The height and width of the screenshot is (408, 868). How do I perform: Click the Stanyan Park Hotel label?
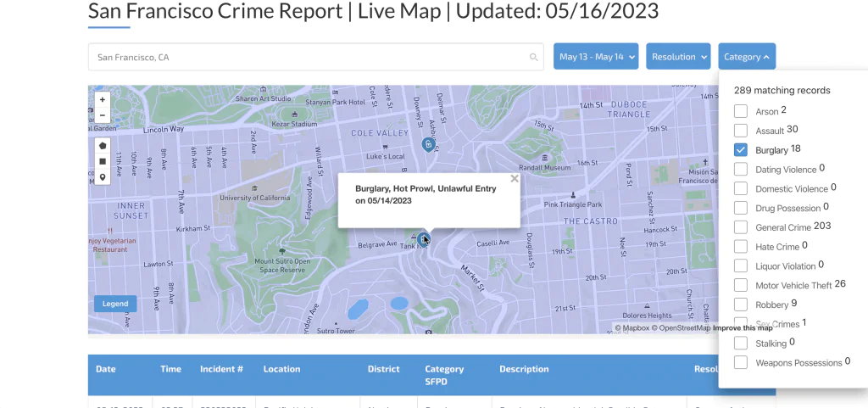(x=336, y=102)
